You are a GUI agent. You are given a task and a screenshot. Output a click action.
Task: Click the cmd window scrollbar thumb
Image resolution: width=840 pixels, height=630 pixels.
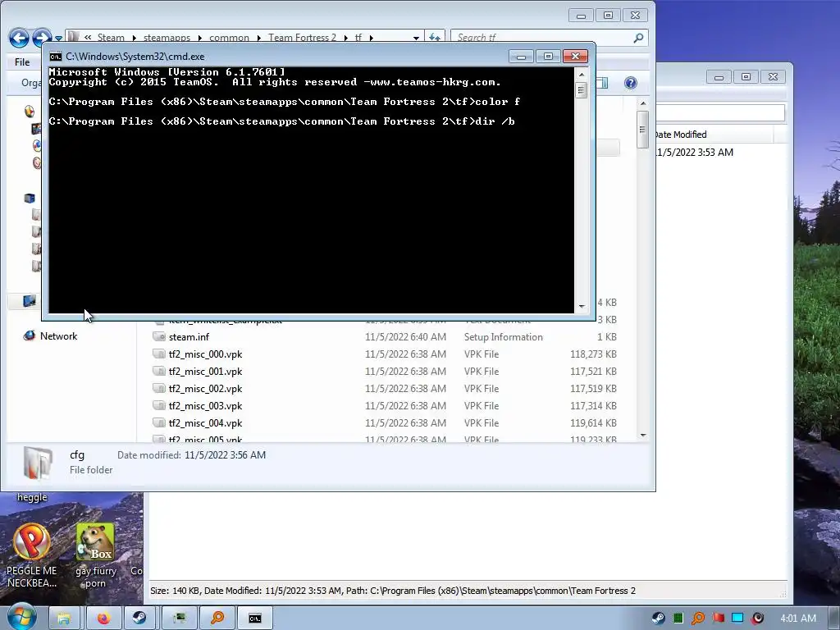coord(582,90)
